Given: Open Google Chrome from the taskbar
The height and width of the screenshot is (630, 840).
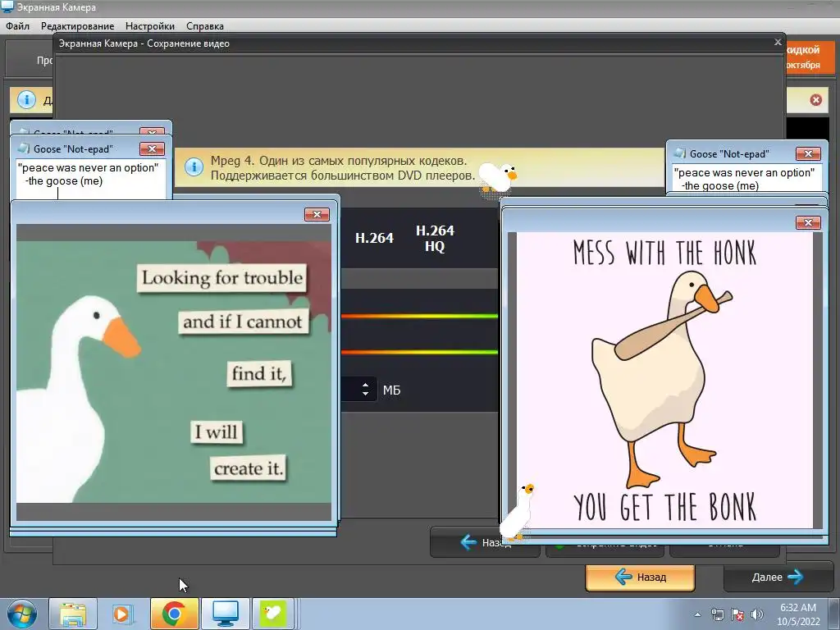Looking at the screenshot, I should [x=174, y=614].
